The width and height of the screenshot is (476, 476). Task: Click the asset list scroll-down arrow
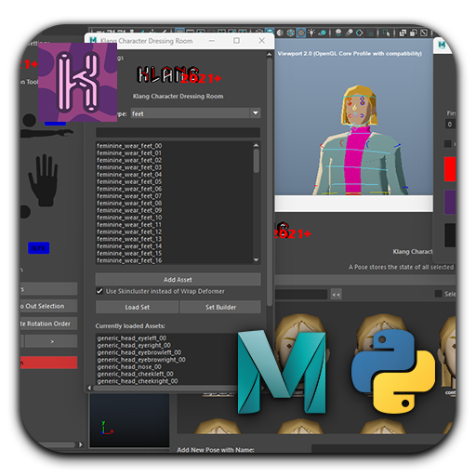(257, 259)
